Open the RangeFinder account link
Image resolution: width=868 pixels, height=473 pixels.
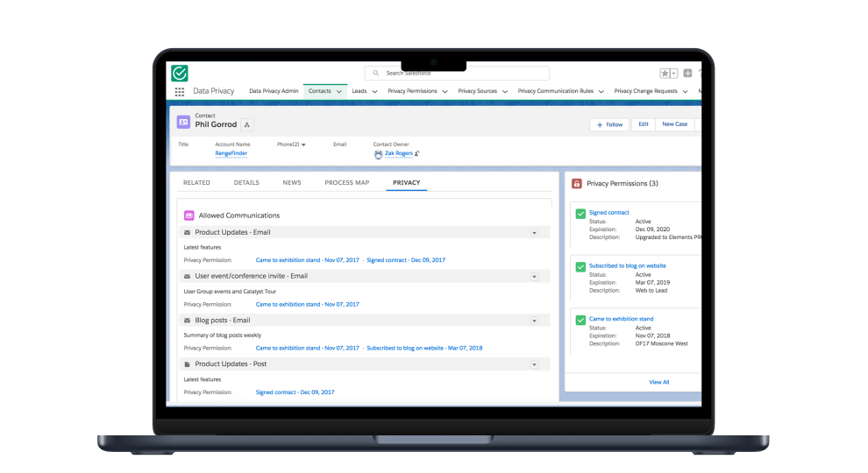click(x=231, y=153)
